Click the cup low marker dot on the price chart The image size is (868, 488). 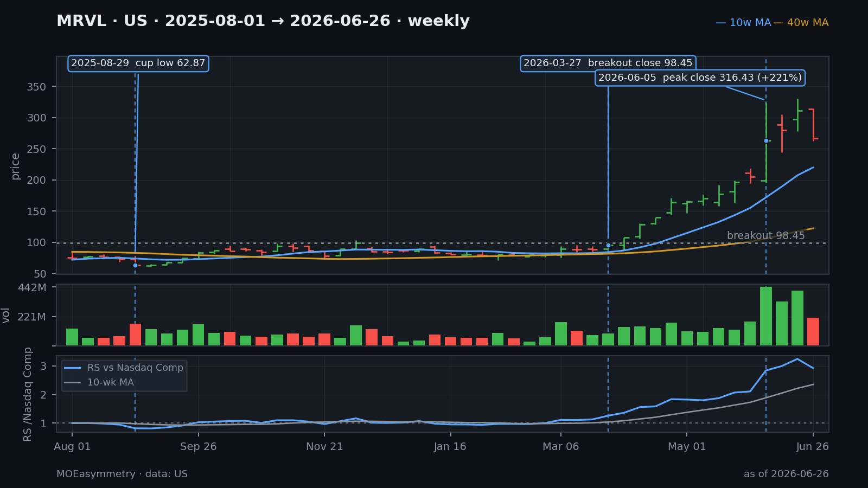pyautogui.click(x=135, y=265)
